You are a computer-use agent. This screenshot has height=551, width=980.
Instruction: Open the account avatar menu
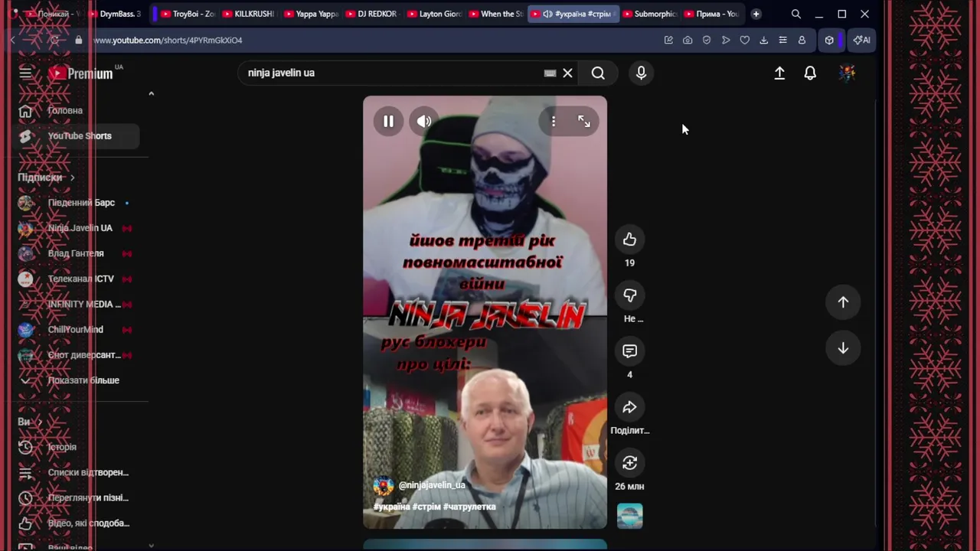click(847, 73)
